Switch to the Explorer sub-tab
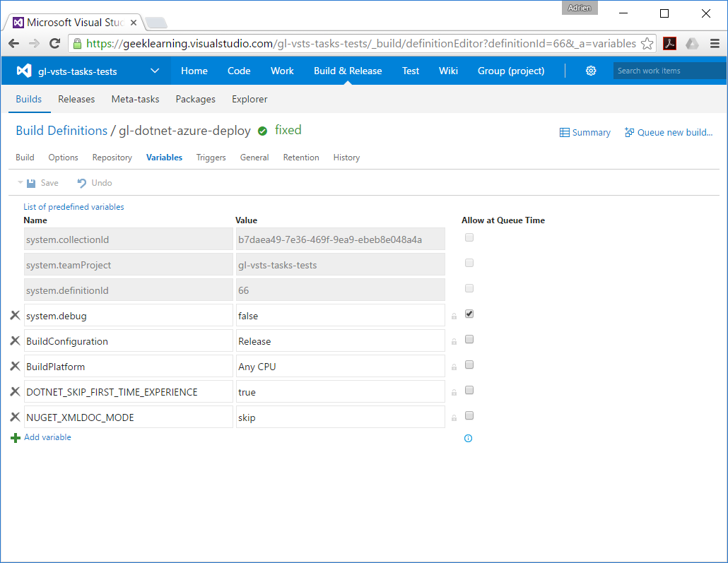Viewport: 728px width, 563px height. 249,99
